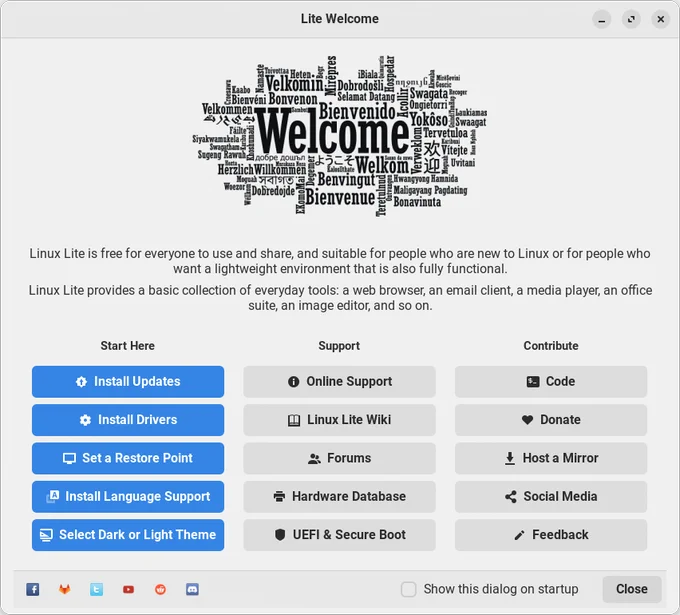The height and width of the screenshot is (615, 680).
Task: Click the Start Here heading
Action: (x=128, y=346)
